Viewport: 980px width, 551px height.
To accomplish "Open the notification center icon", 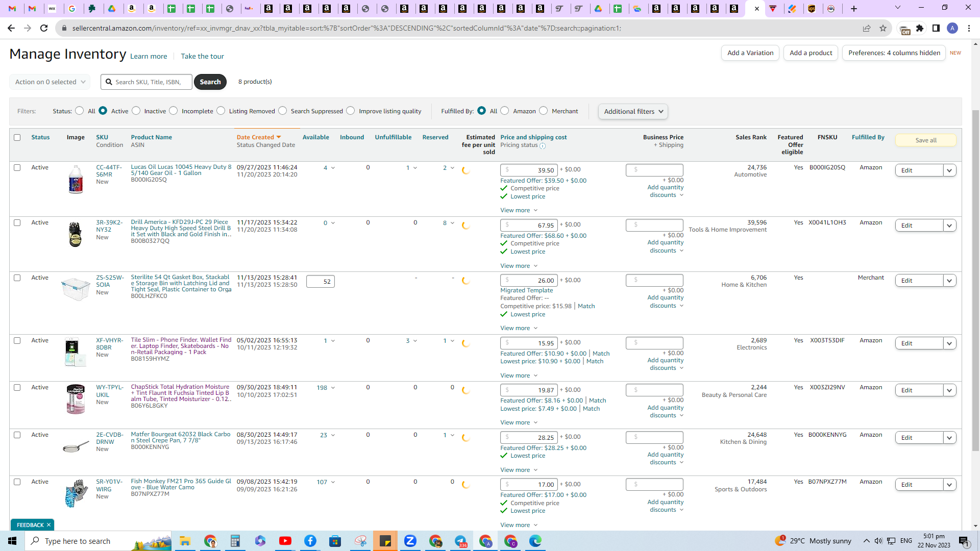I will tap(964, 541).
